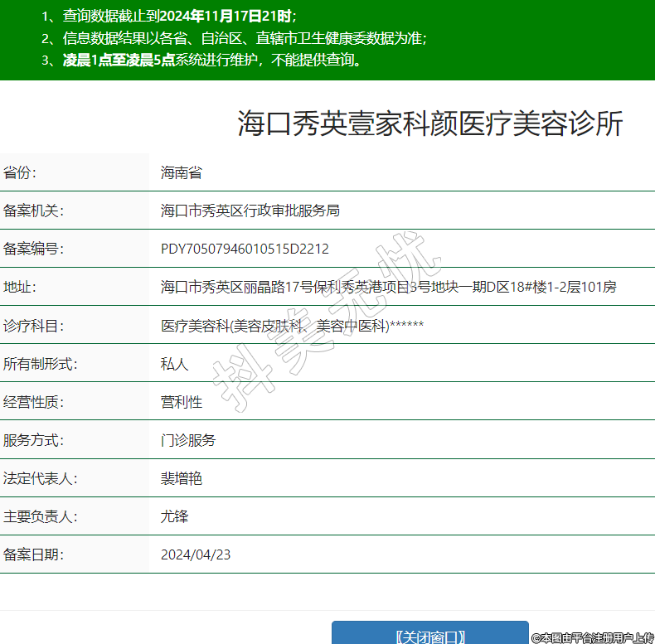Image resolution: width=655 pixels, height=644 pixels.
Task: Click the ownership value 私人
Action: [174, 364]
